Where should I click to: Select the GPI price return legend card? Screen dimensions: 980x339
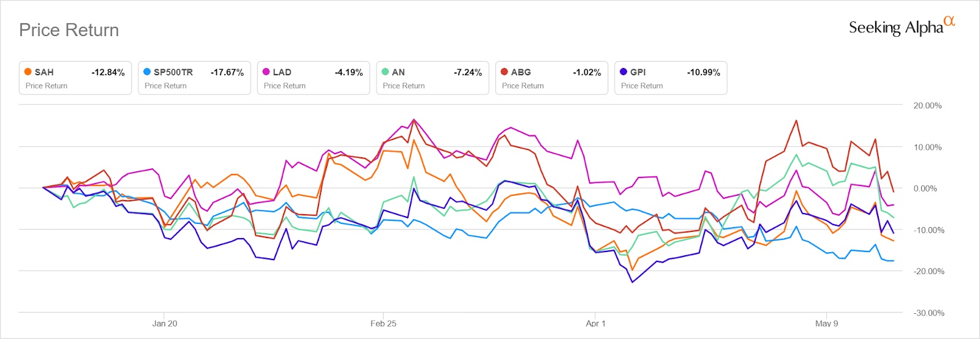[671, 78]
